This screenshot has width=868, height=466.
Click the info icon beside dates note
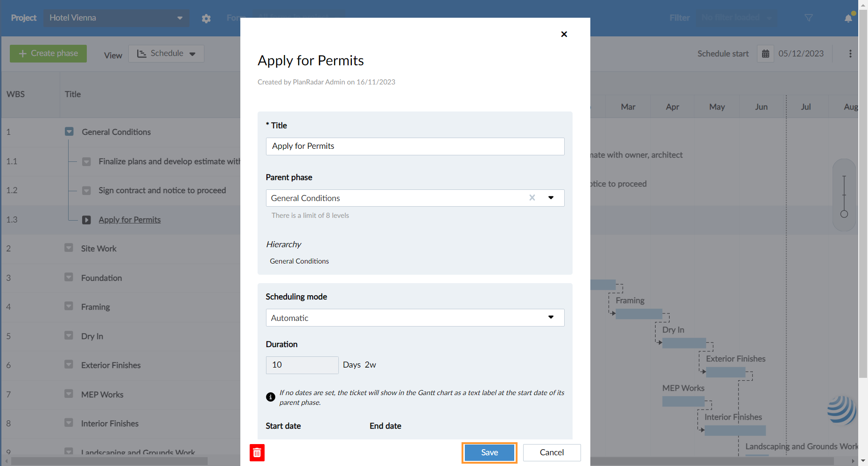tap(270, 397)
